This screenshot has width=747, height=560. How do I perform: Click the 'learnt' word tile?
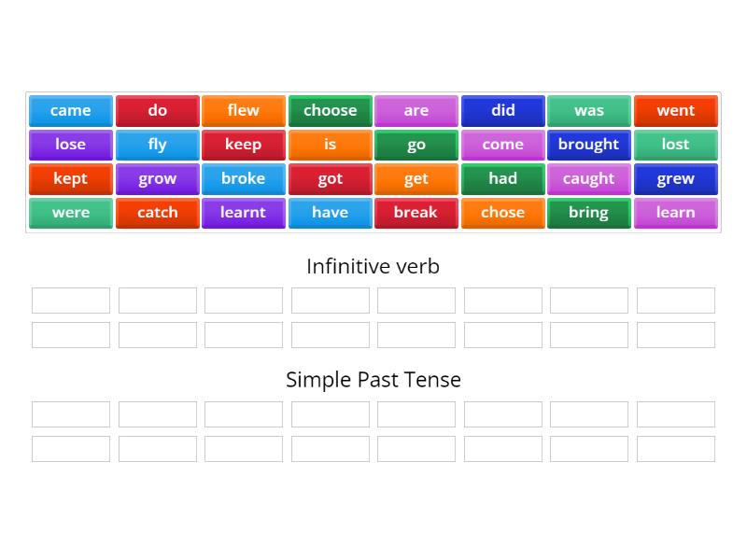pyautogui.click(x=244, y=213)
